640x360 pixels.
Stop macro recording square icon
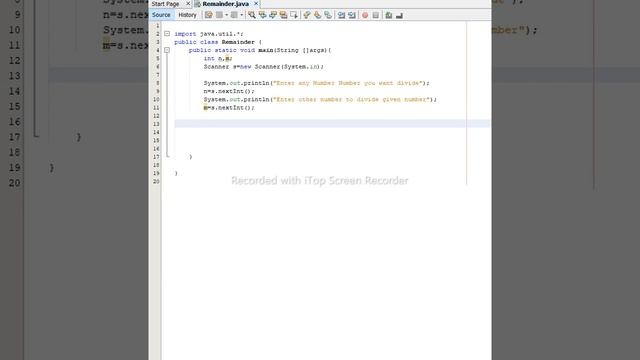(x=376, y=15)
